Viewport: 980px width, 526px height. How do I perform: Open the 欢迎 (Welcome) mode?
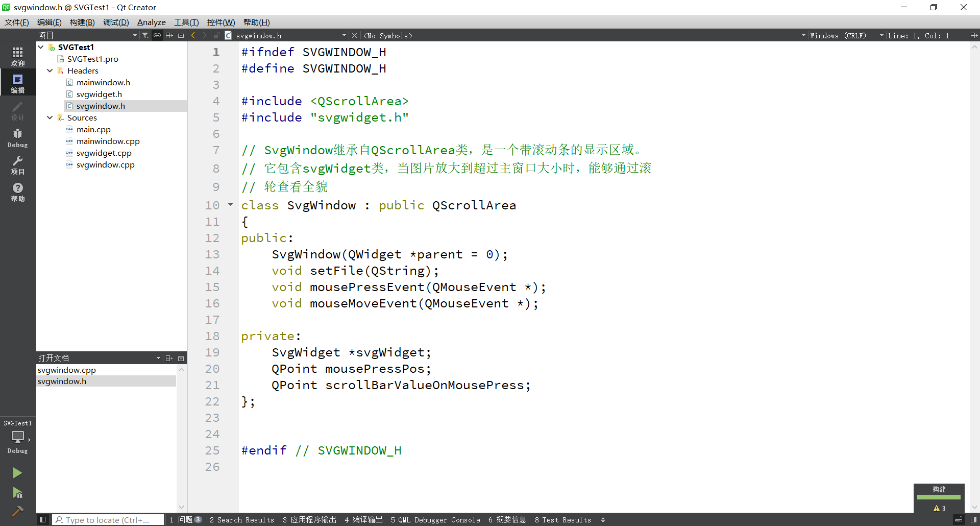point(18,56)
